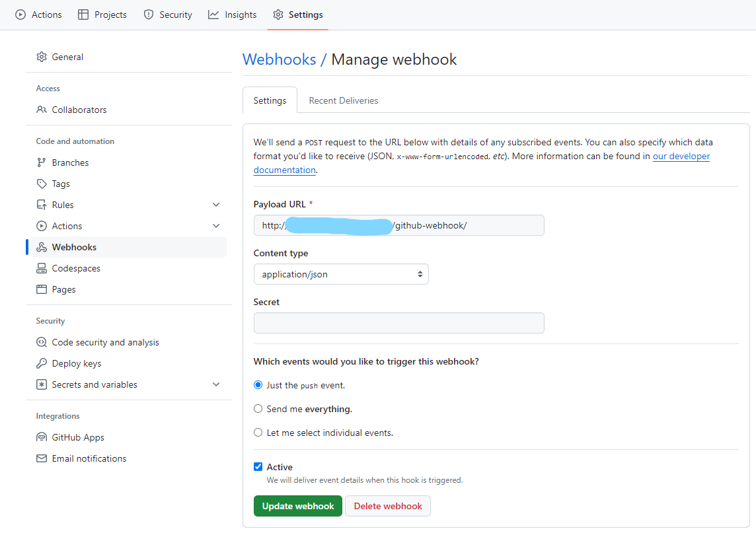Click the GitHub Apps icon
Screen dimensions: 756x533
pos(42,437)
